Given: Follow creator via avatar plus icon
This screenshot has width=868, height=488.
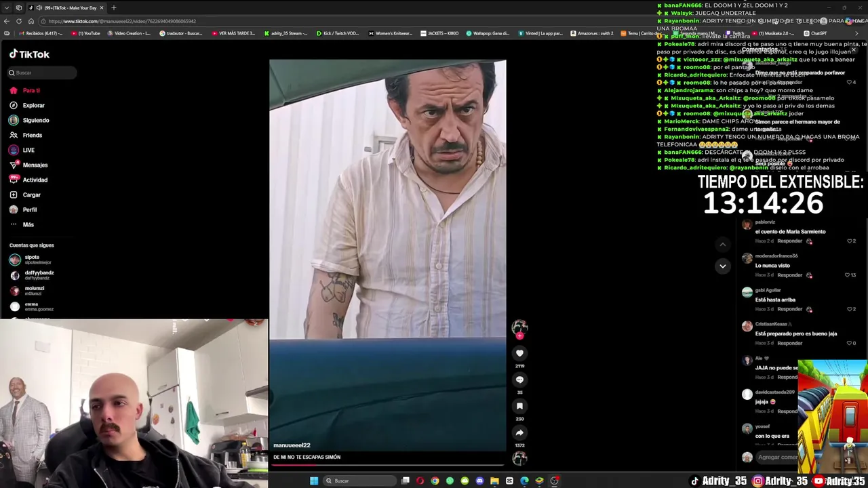Looking at the screenshot, I should tap(519, 335).
